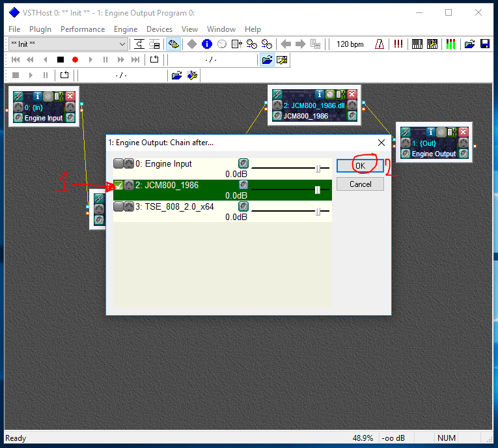Viewport: 498px width, 448px height.
Task: Close the 0: {In} Engine Input node
Action: (x=70, y=96)
